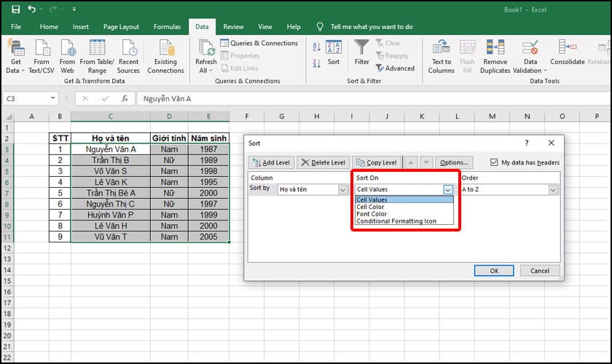This screenshot has height=364, width=612.
Task: Collapse the Sort On dropdown arrow
Action: (448, 189)
